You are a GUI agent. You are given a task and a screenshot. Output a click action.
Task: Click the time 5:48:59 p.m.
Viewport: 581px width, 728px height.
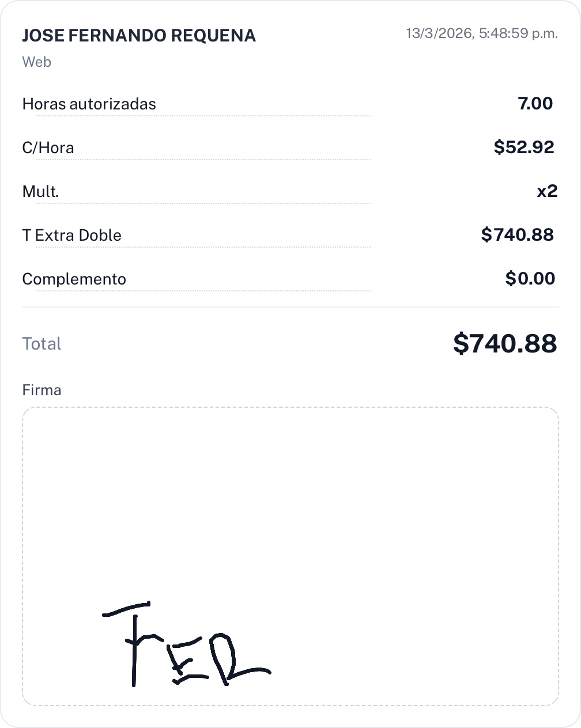(x=518, y=33)
